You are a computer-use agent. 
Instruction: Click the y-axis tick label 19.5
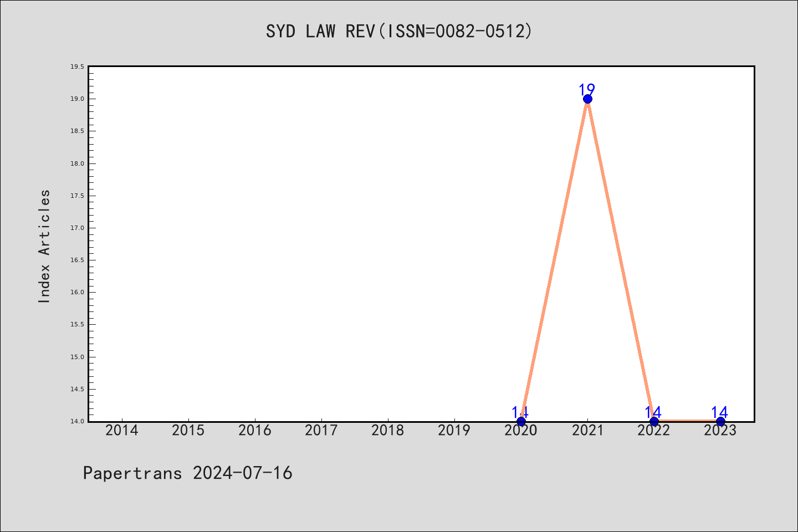tap(77, 66)
